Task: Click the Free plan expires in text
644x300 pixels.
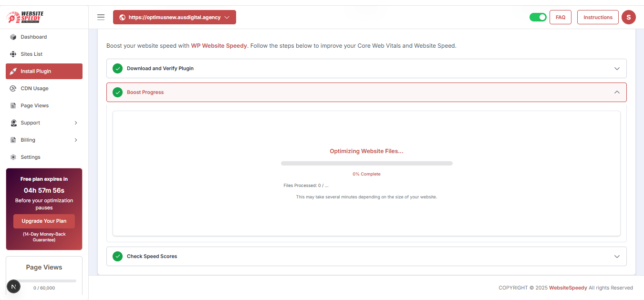Action: coord(44,179)
